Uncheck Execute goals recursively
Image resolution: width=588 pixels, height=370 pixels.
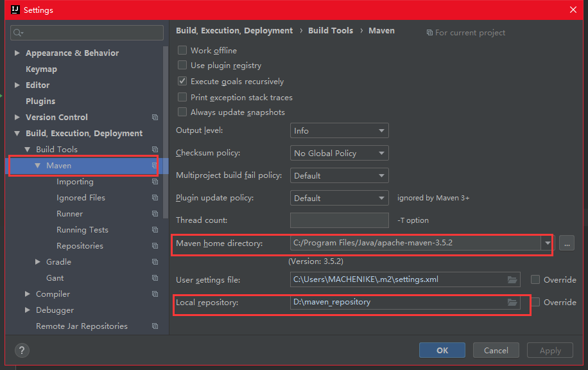182,81
